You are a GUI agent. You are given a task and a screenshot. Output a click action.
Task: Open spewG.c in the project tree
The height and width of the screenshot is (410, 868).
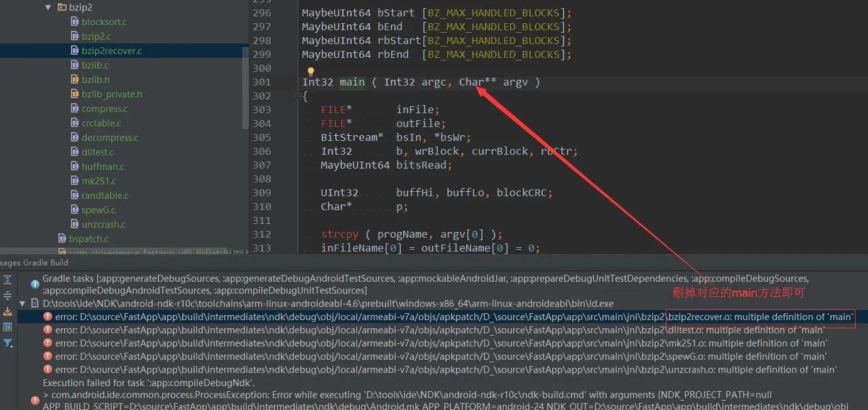(99, 210)
